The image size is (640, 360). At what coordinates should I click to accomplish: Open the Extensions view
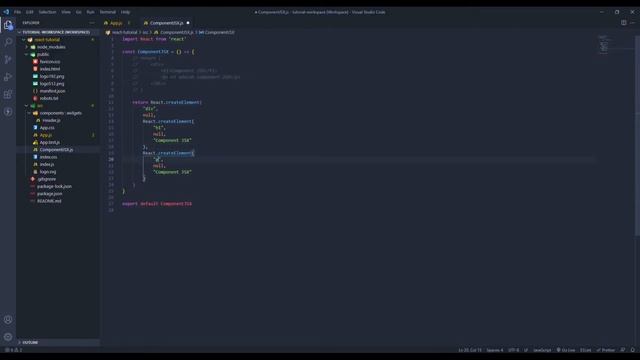8,94
